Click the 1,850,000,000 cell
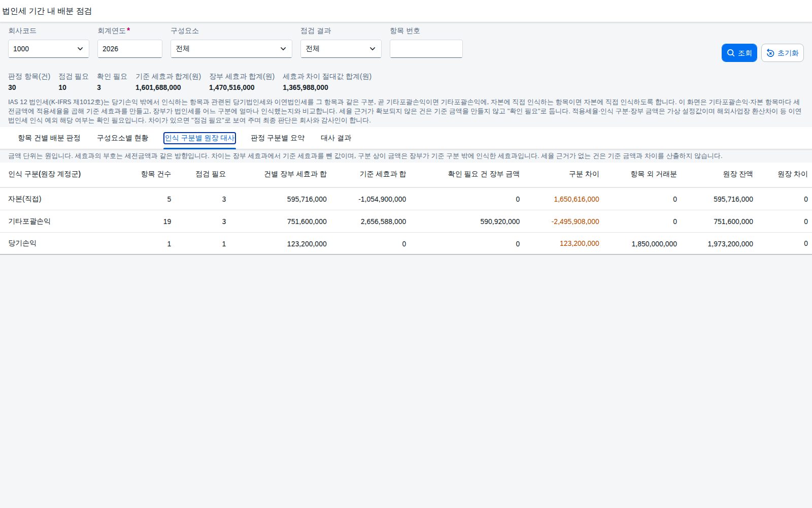 [654, 244]
